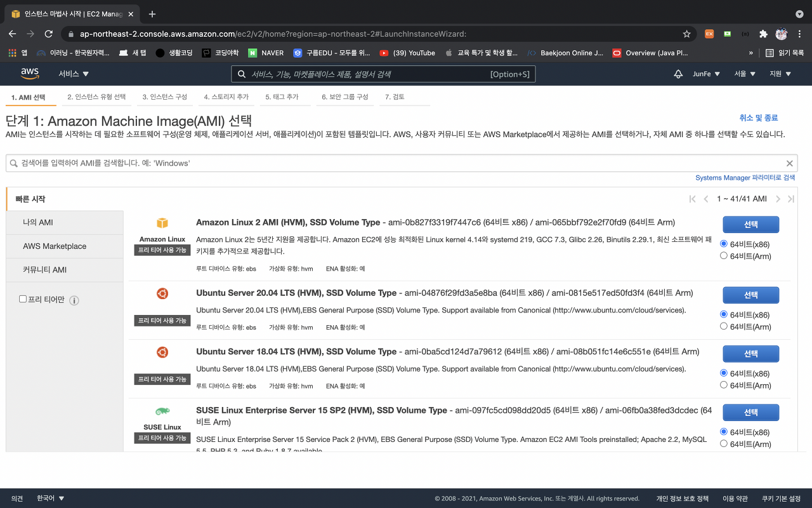The image size is (812, 508).
Task: Click 선택 for Amazon Linux 2 AMI
Action: click(x=751, y=224)
